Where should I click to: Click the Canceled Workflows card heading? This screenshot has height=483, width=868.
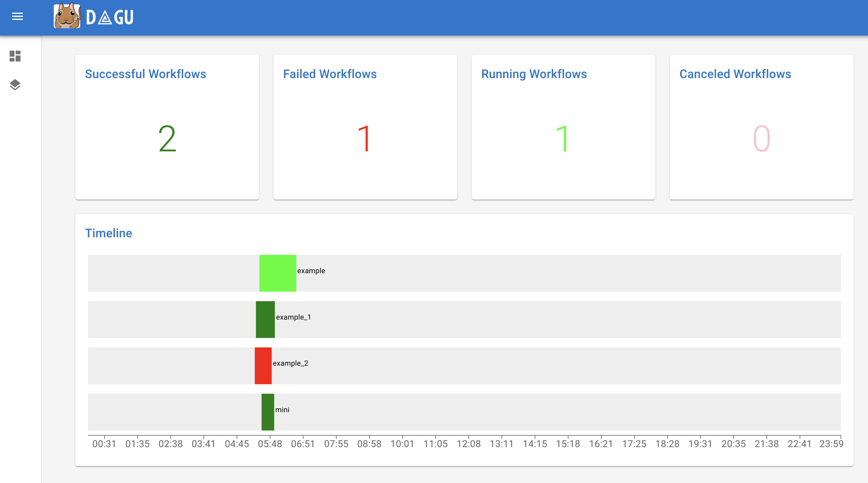click(735, 74)
